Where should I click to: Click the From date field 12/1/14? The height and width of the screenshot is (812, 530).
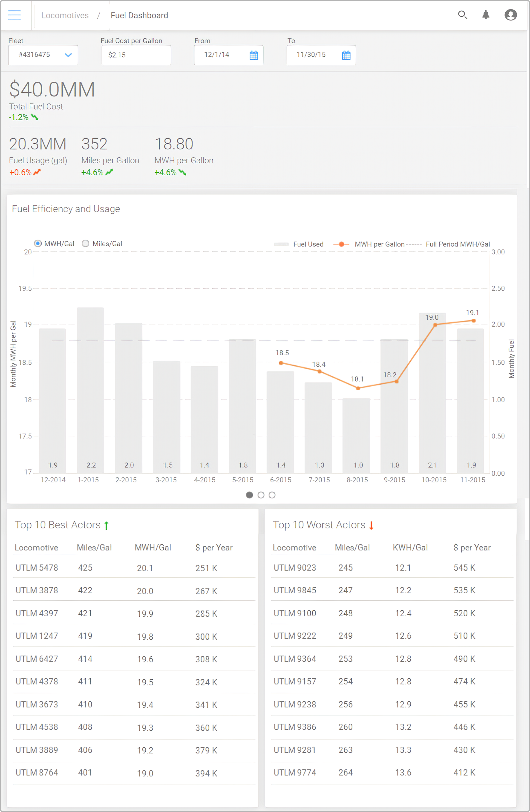click(217, 55)
